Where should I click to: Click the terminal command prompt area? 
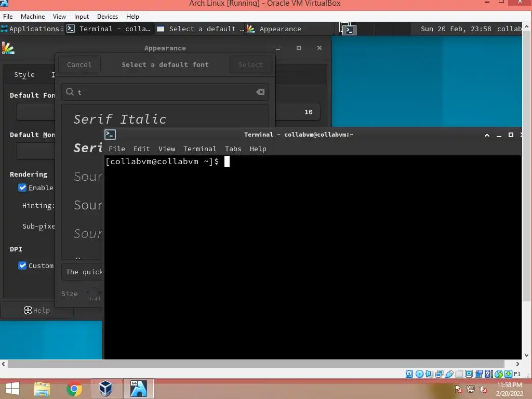(312, 257)
